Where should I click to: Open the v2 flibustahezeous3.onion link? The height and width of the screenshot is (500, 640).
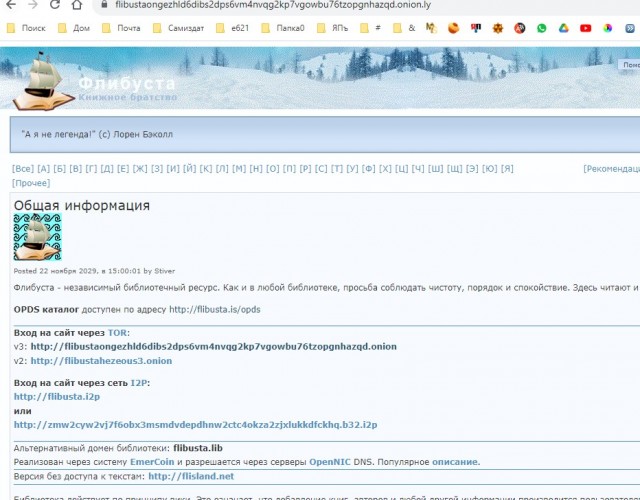coord(101,361)
